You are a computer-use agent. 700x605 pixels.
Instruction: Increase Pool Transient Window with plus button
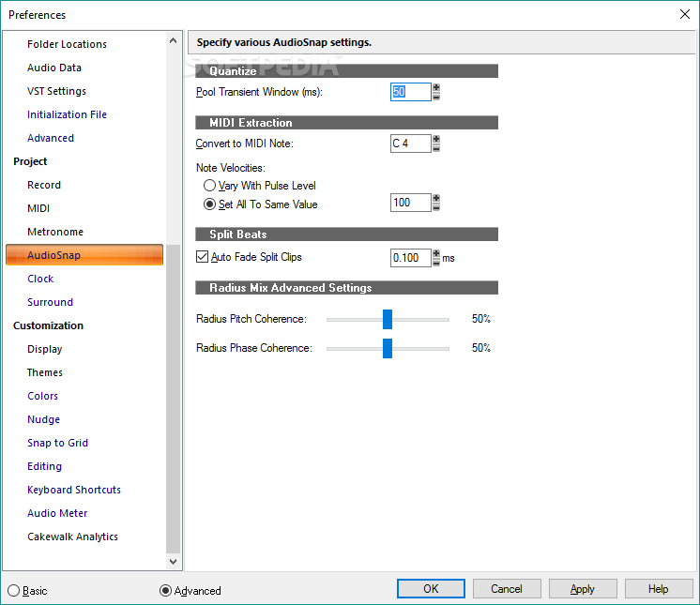436,87
